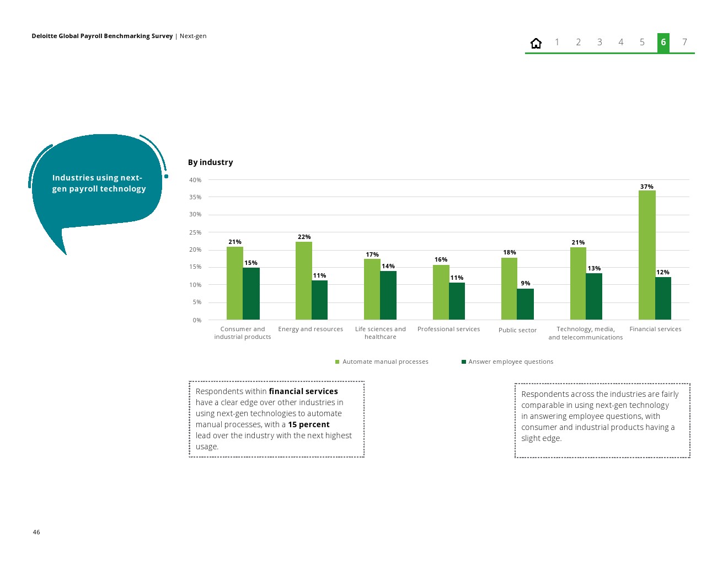
Task: Select the 37% Financial services bar
Action: coord(646,255)
